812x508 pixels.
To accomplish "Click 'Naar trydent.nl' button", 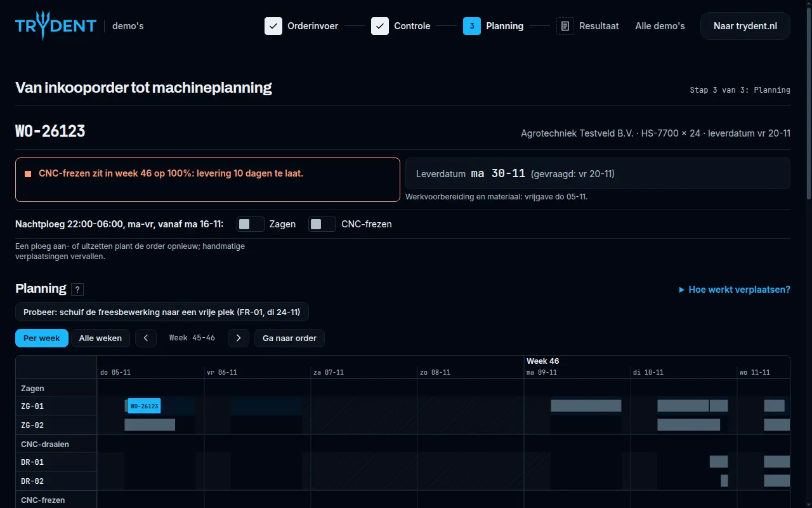I will [745, 26].
